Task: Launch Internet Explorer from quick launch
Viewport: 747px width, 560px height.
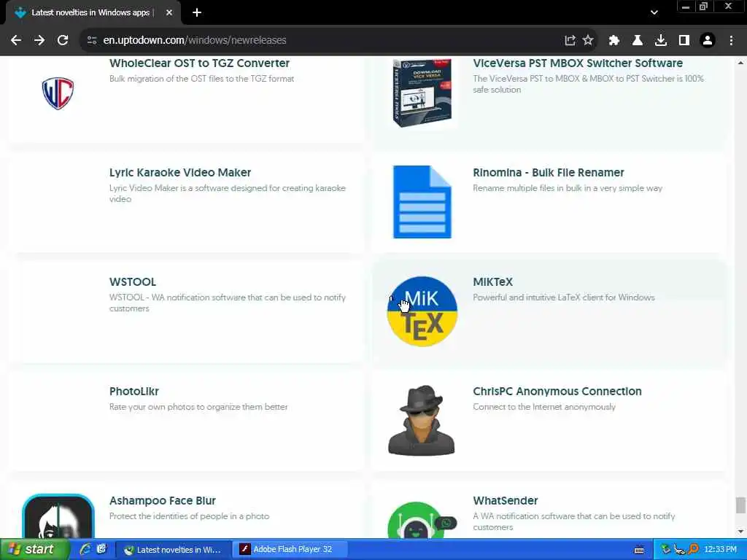Action: (85, 549)
